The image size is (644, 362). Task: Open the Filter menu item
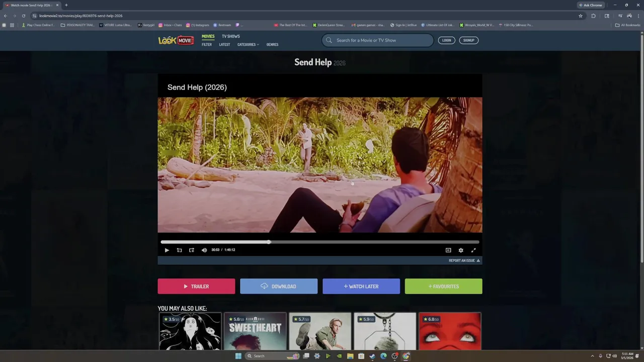click(207, 44)
